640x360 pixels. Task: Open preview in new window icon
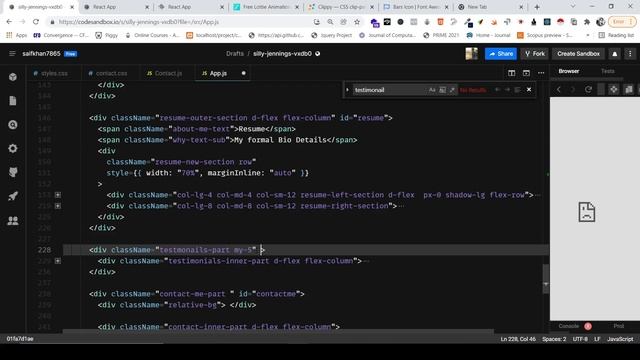click(x=629, y=89)
